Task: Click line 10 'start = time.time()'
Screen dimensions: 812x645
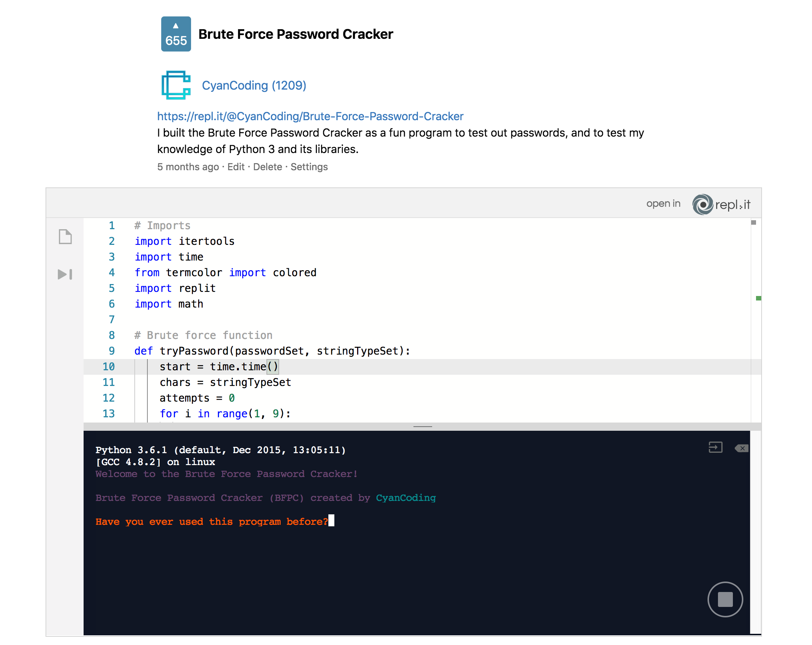Action: coord(219,367)
